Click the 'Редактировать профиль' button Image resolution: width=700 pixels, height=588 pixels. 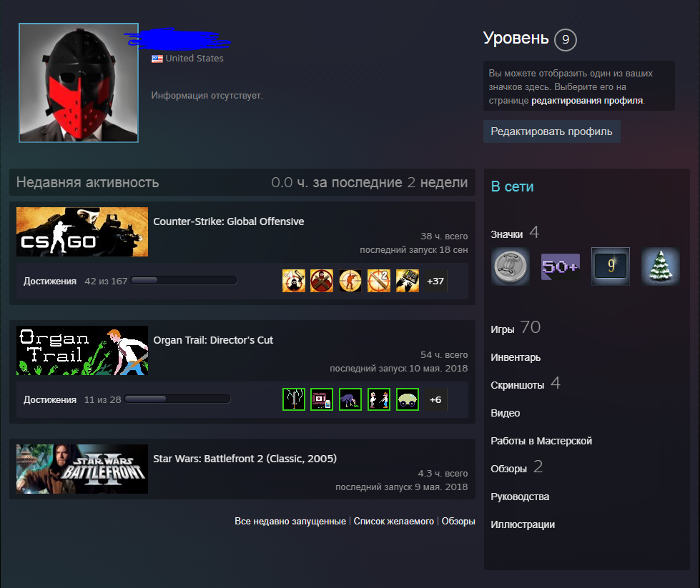(x=551, y=131)
